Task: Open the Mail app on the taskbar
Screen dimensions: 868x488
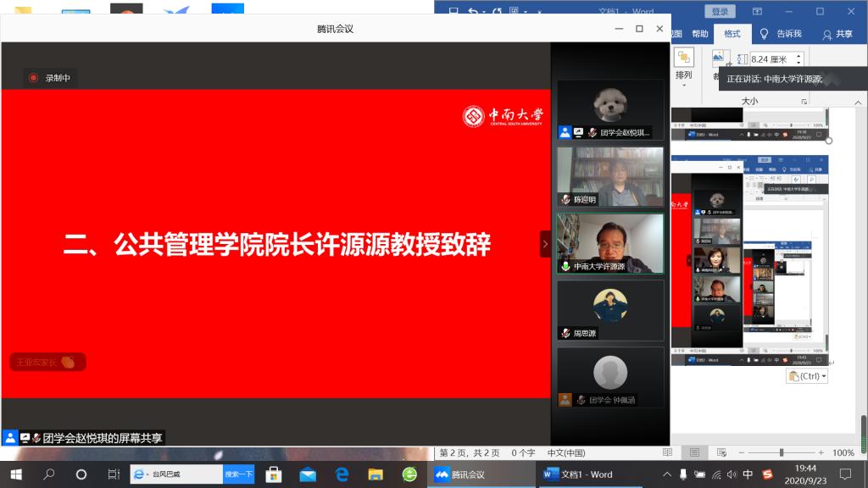Action: pos(307,474)
